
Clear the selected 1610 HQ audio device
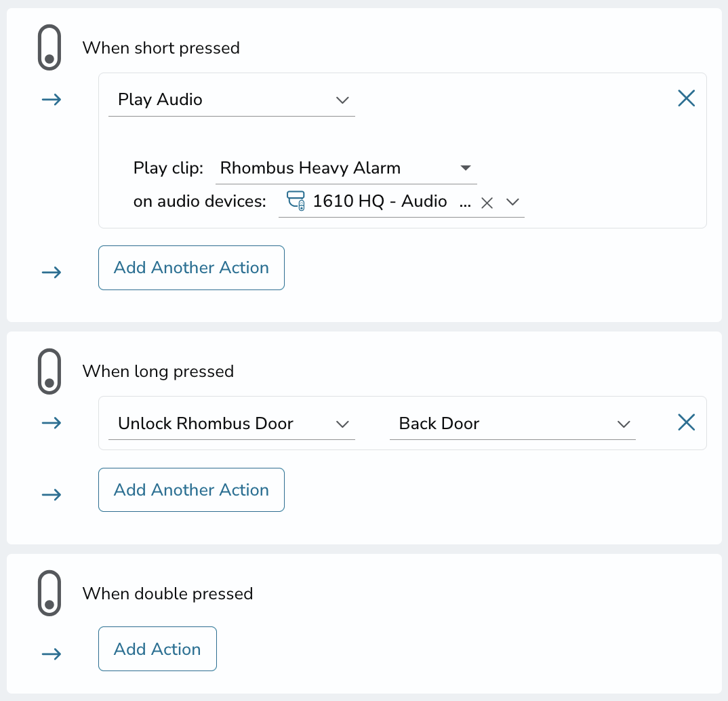point(487,203)
